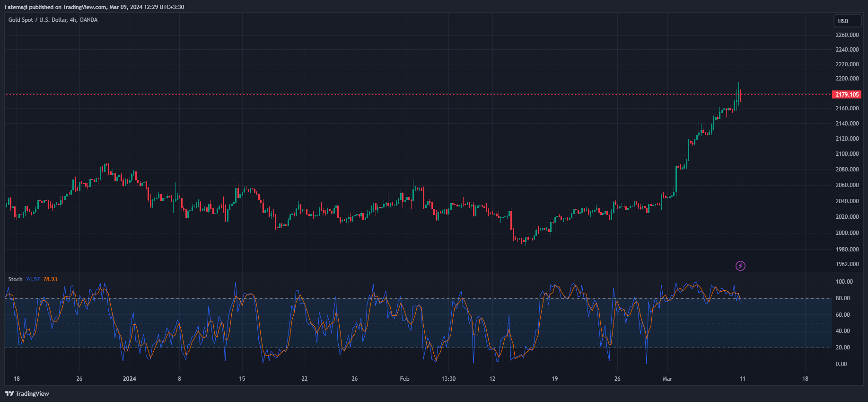Click the 2060.000 price axis label

(847, 185)
